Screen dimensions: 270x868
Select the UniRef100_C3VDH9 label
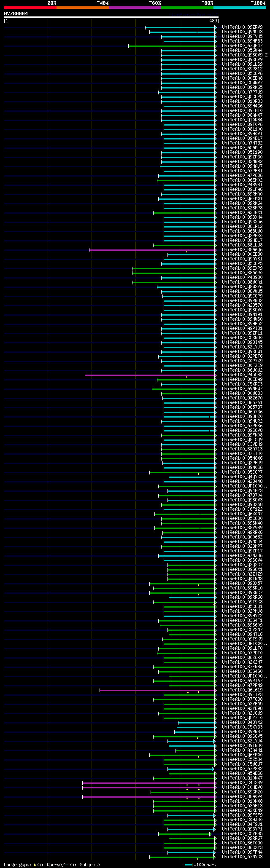(x=242, y=444)
